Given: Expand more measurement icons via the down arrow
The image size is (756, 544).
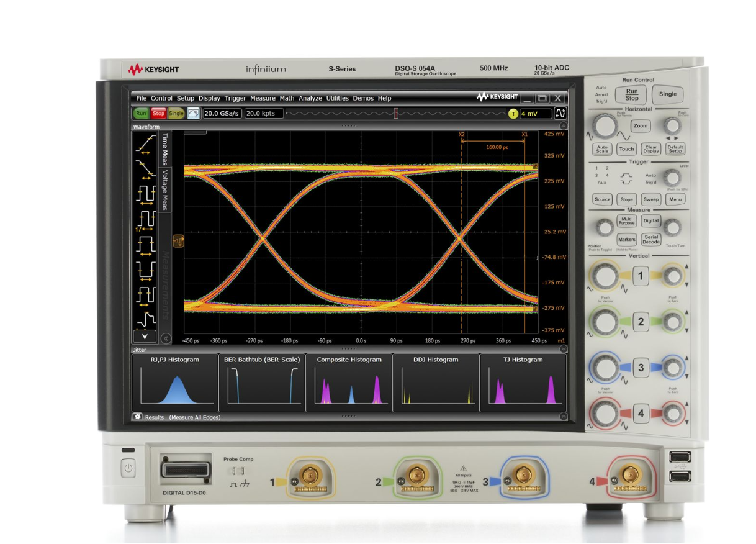Looking at the screenshot, I should (145, 335).
